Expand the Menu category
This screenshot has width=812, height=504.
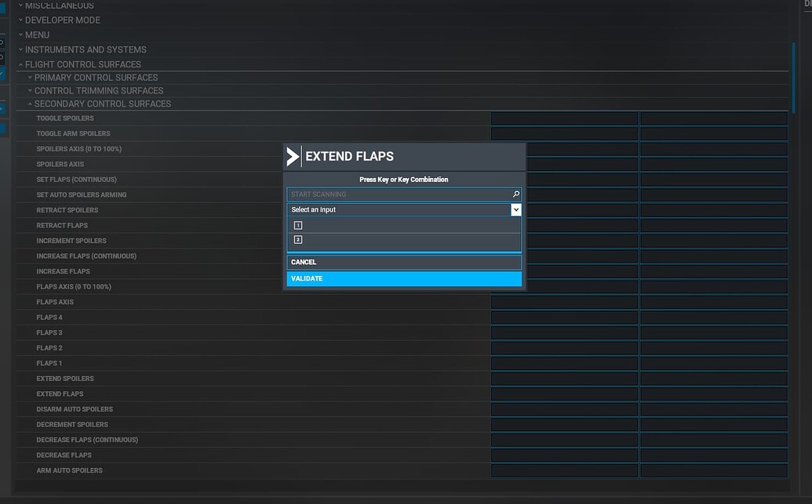coord(37,35)
